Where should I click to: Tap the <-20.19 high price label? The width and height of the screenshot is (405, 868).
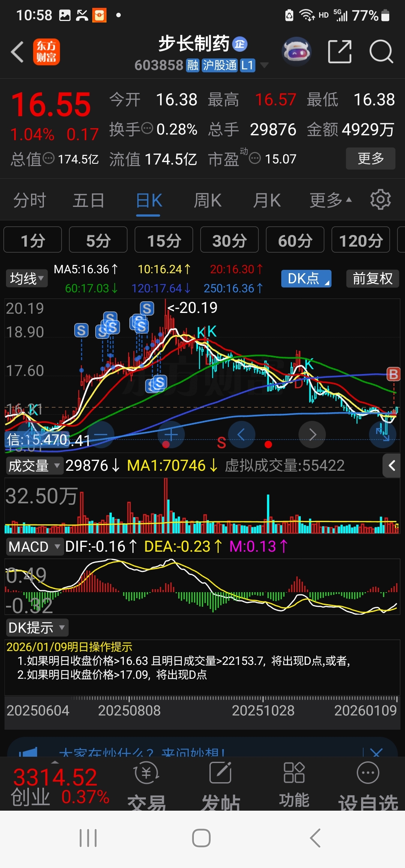click(x=192, y=308)
